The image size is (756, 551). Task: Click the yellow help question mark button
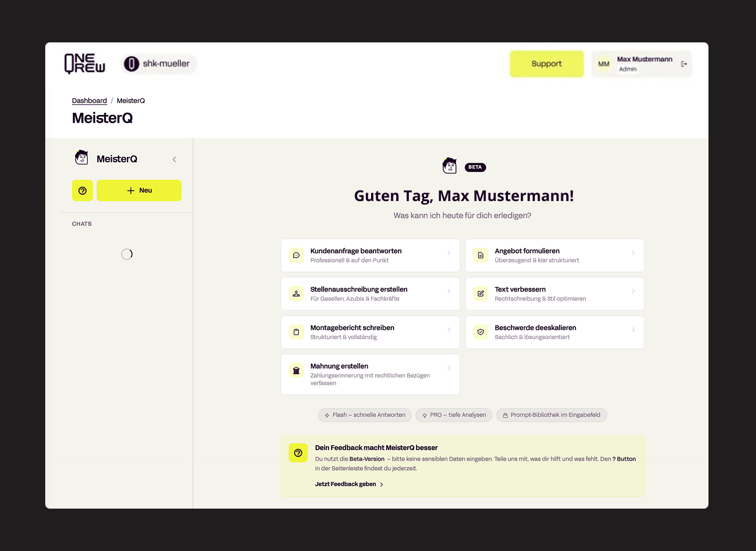click(x=82, y=191)
